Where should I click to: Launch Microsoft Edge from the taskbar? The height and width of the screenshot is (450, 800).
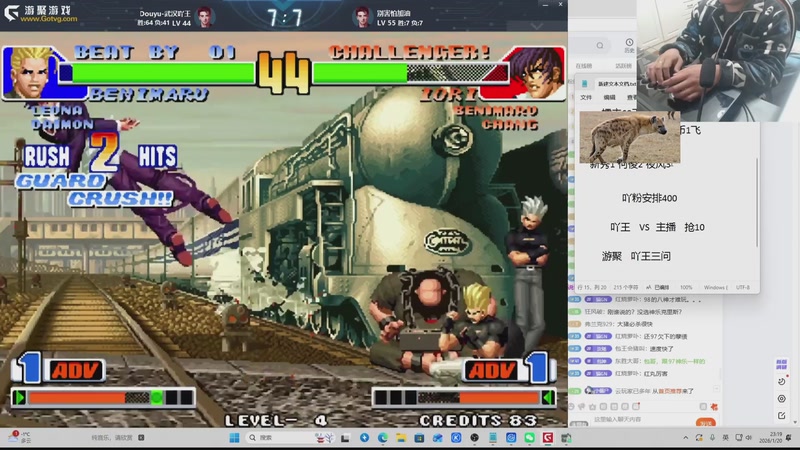[x=383, y=438]
